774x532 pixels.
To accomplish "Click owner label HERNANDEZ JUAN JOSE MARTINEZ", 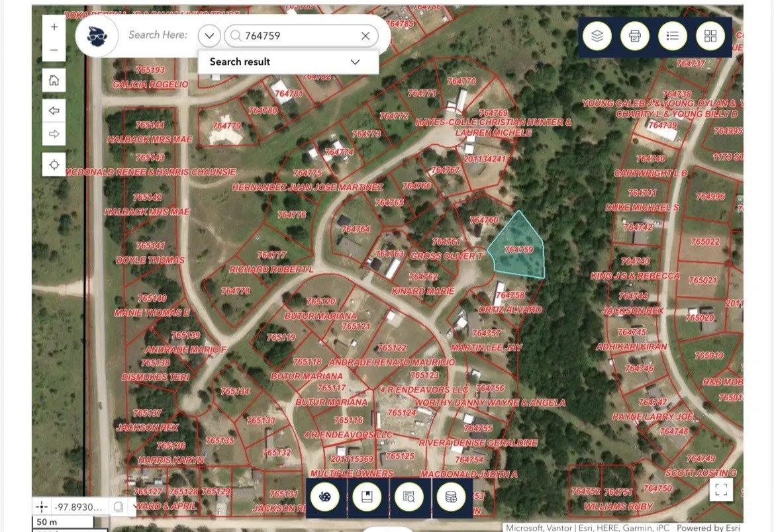I will click(x=307, y=187).
